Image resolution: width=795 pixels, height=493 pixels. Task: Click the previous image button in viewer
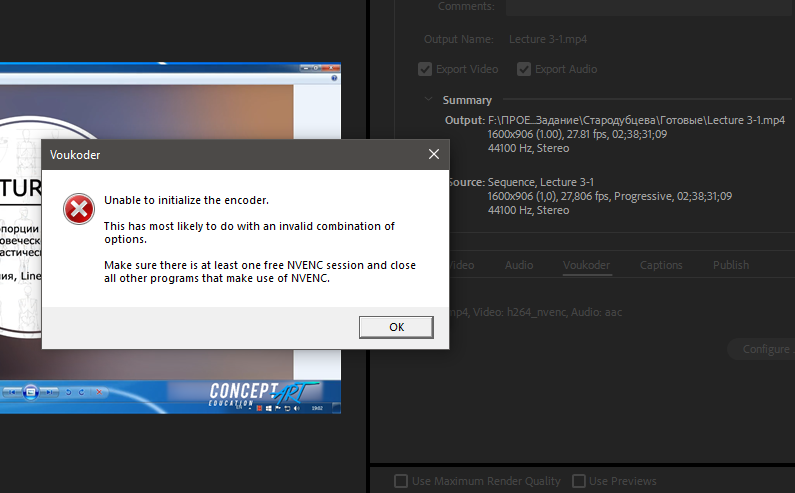coord(12,391)
